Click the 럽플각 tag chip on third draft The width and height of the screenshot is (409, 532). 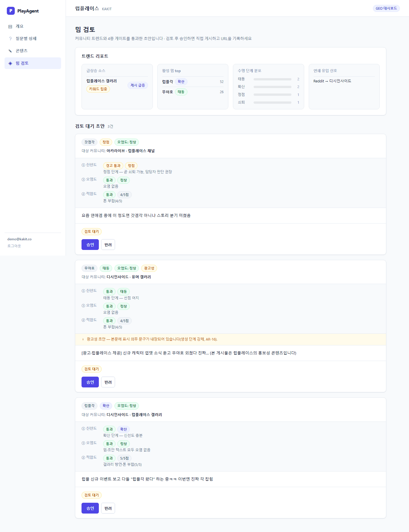tap(89, 406)
